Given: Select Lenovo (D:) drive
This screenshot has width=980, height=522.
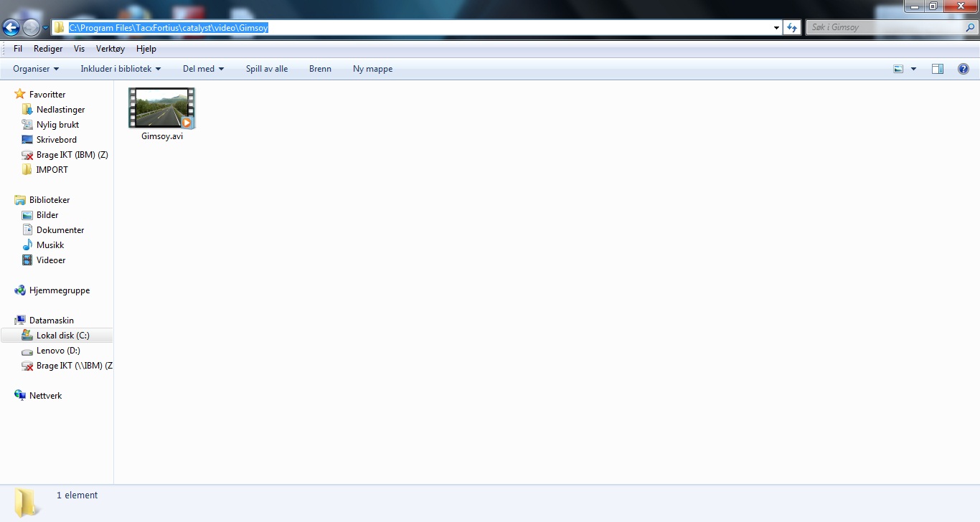Looking at the screenshot, I should [x=58, y=351].
